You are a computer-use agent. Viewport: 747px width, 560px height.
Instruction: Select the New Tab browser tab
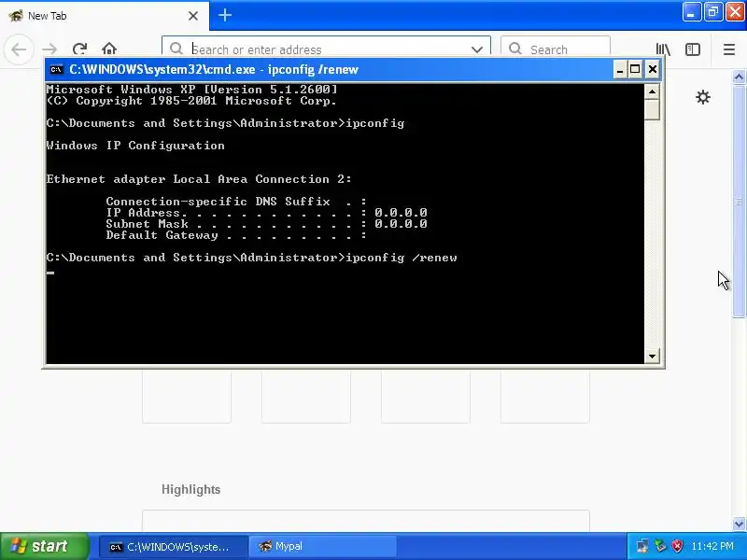(105, 16)
